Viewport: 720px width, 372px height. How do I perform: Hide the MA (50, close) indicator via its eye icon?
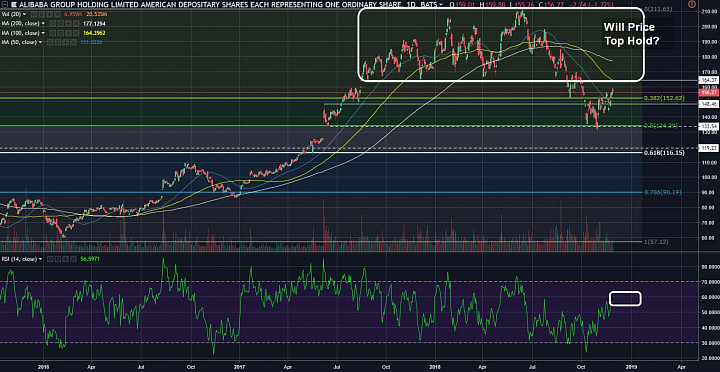click(x=50, y=42)
